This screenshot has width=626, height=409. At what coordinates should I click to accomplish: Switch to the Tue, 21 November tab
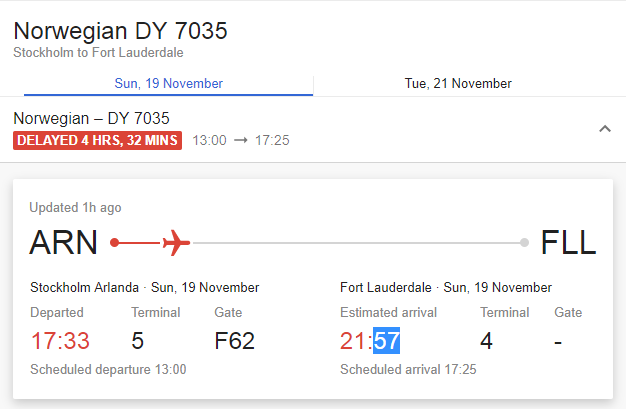458,84
